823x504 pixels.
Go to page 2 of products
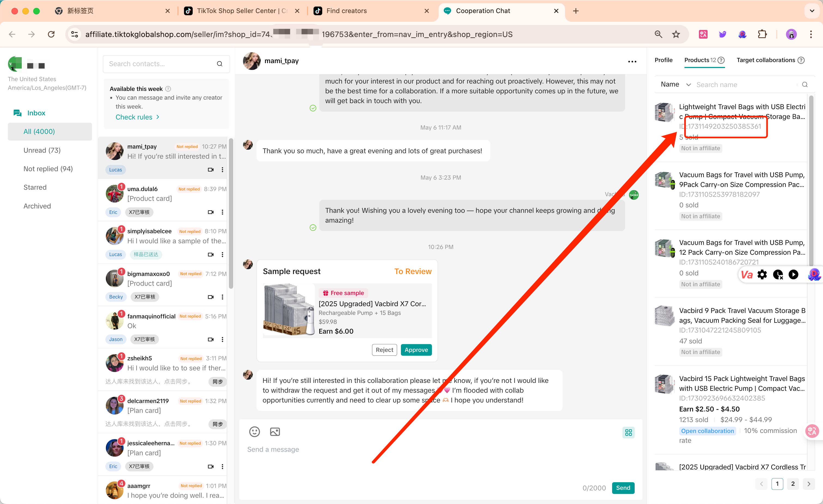click(793, 484)
